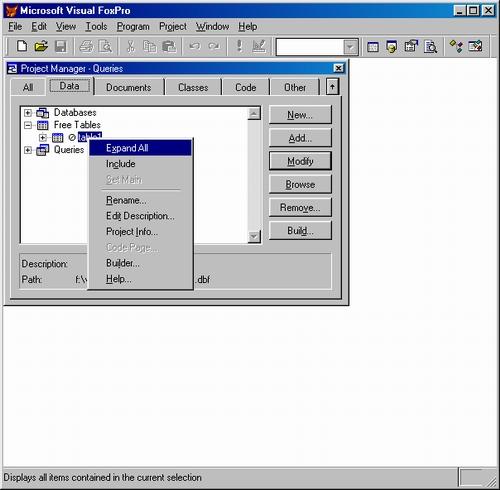Open the Command Window toolbar icon

(x=373, y=47)
